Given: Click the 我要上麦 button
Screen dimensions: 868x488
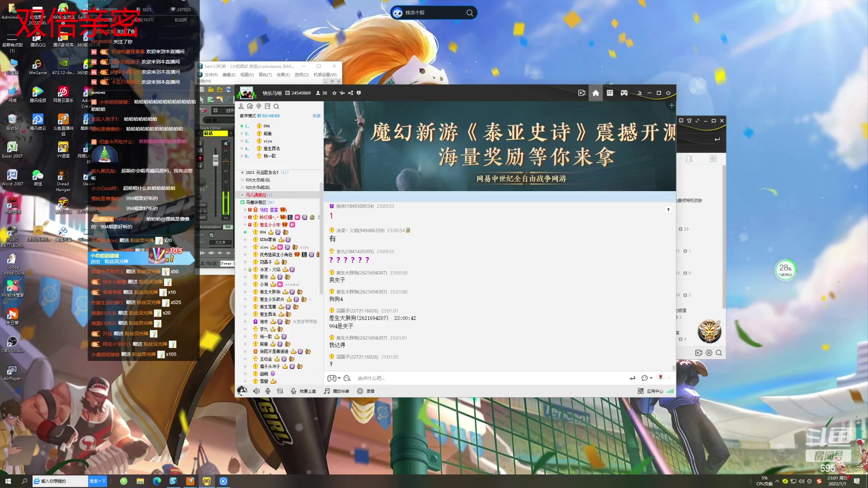Looking at the screenshot, I should [304, 391].
